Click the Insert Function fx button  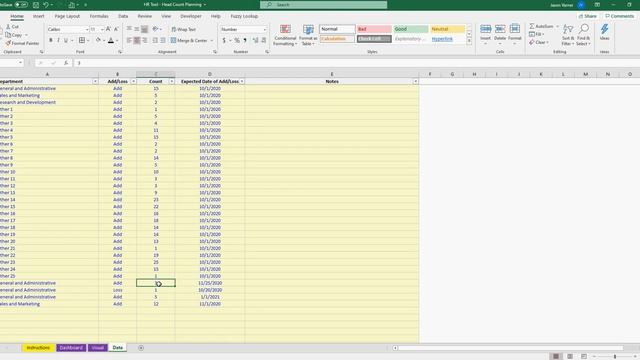(x=66, y=63)
